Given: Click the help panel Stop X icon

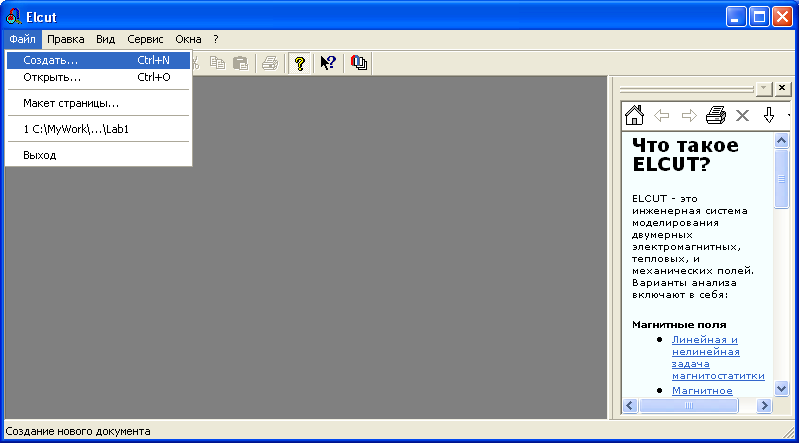Looking at the screenshot, I should click(742, 116).
